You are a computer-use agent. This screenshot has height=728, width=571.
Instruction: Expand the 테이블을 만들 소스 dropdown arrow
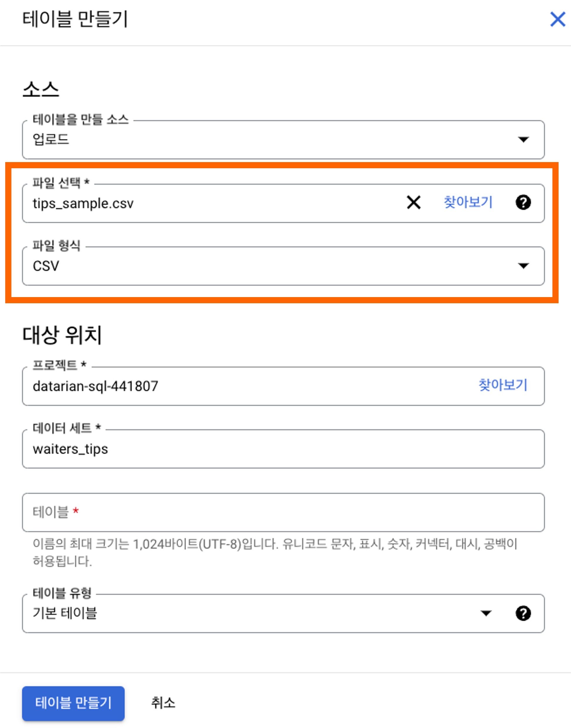tap(523, 139)
